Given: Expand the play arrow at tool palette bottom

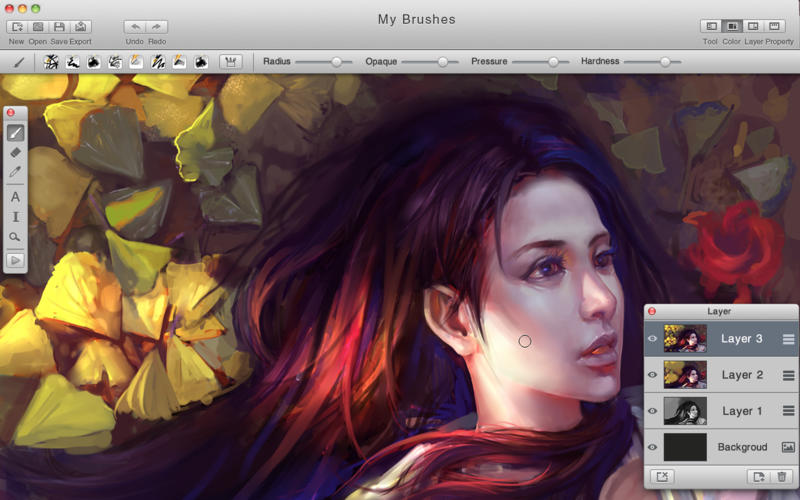Looking at the screenshot, I should 16,260.
